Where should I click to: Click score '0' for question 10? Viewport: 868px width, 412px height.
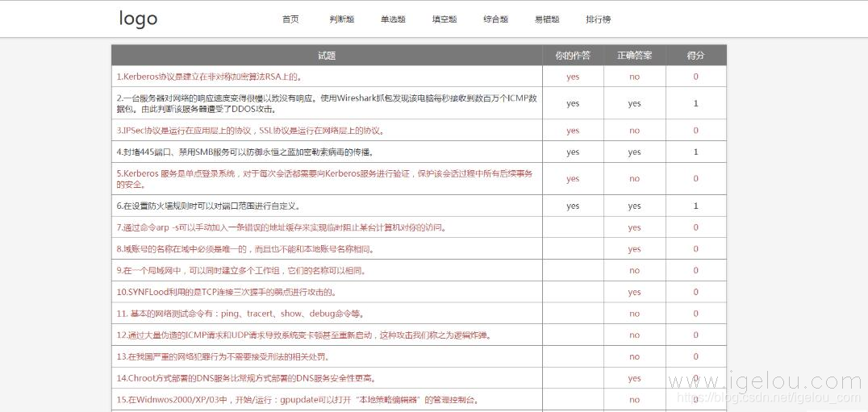[696, 292]
